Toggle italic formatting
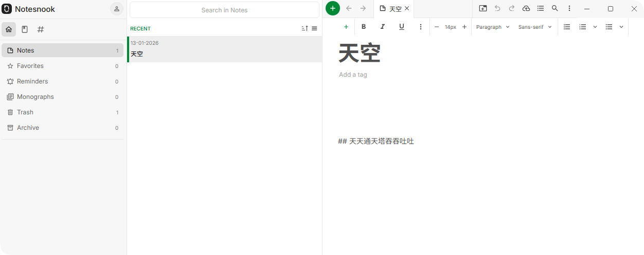Screen dimensions: 644x255 tap(382, 27)
